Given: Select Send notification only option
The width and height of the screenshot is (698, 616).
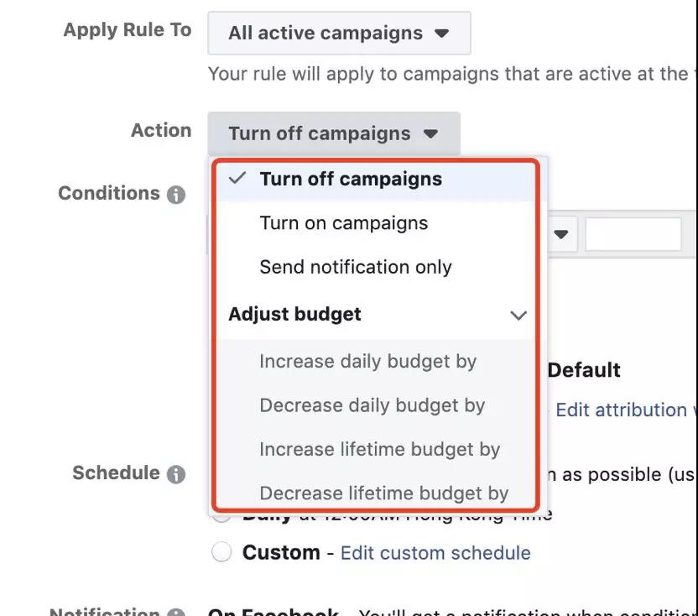Looking at the screenshot, I should [x=356, y=267].
